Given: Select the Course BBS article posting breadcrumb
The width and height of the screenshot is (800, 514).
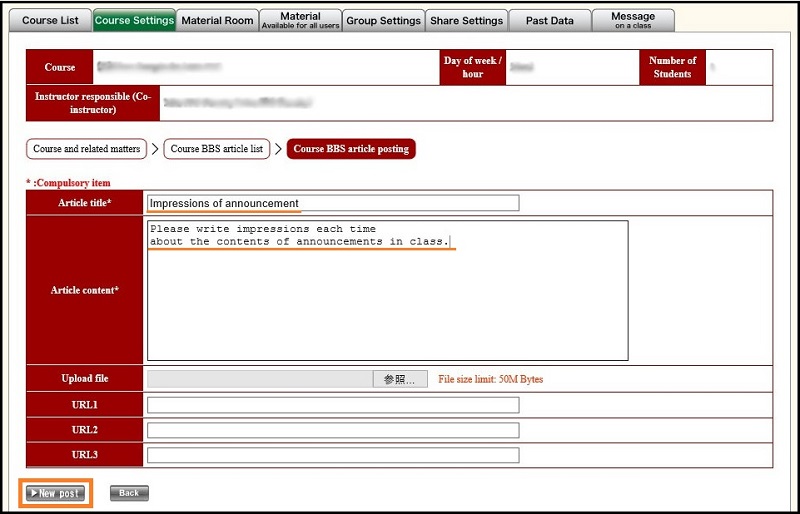Looking at the screenshot, I should pos(350,149).
